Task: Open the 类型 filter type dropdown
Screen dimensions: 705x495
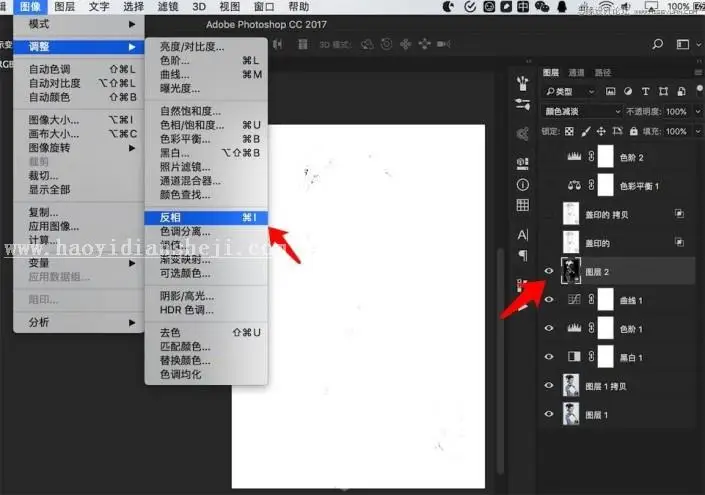Action: coord(570,92)
